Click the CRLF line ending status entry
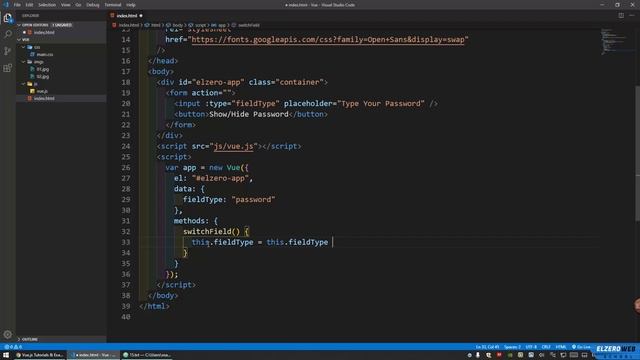This screenshot has width=640, height=360. pos(546,347)
